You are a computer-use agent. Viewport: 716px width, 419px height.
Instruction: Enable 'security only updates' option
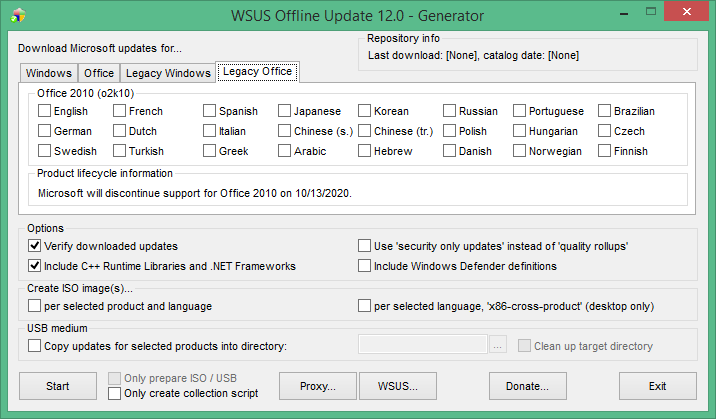364,246
